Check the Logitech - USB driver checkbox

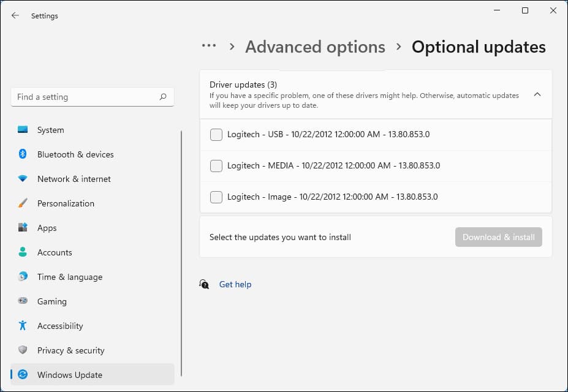pyautogui.click(x=216, y=135)
